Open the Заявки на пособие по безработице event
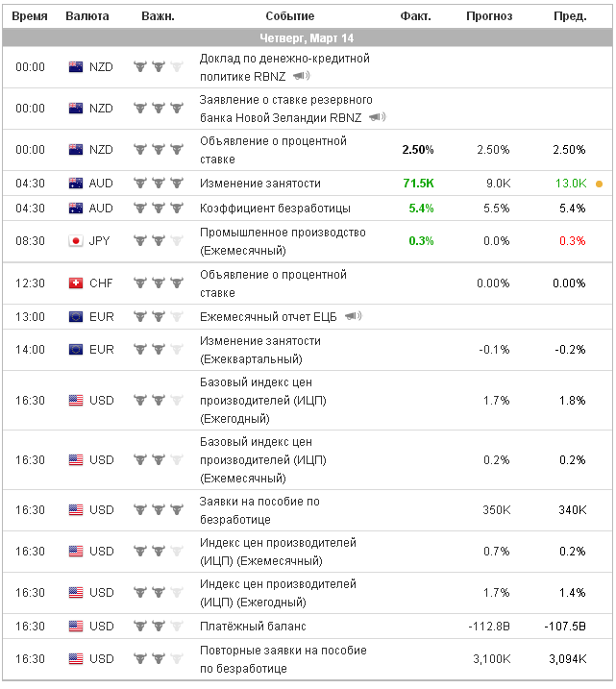The height and width of the screenshot is (689, 616). coord(259,510)
